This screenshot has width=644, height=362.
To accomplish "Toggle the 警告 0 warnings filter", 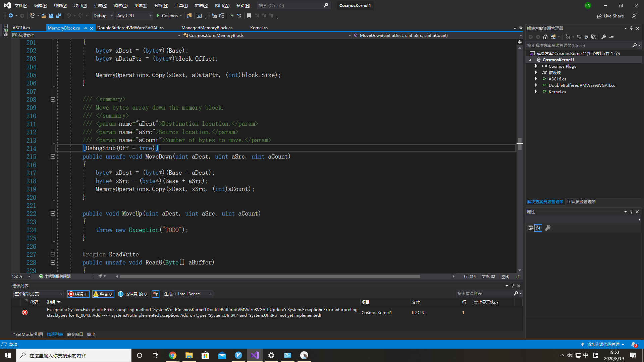I will (x=103, y=294).
